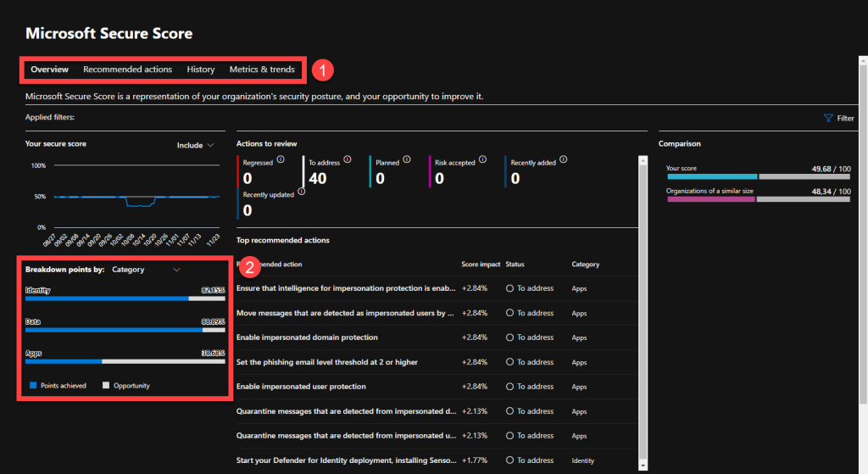Switch to Recommended actions tab
This screenshot has width=868, height=474.
[x=127, y=70]
